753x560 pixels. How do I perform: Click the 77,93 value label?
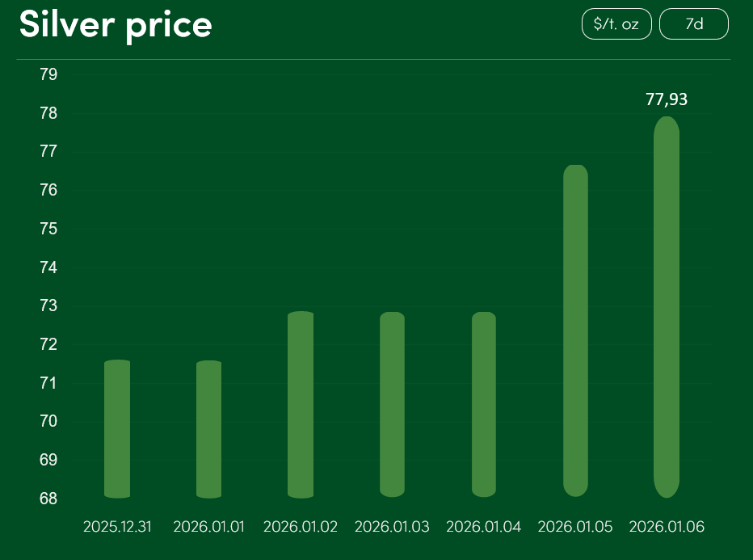667,99
